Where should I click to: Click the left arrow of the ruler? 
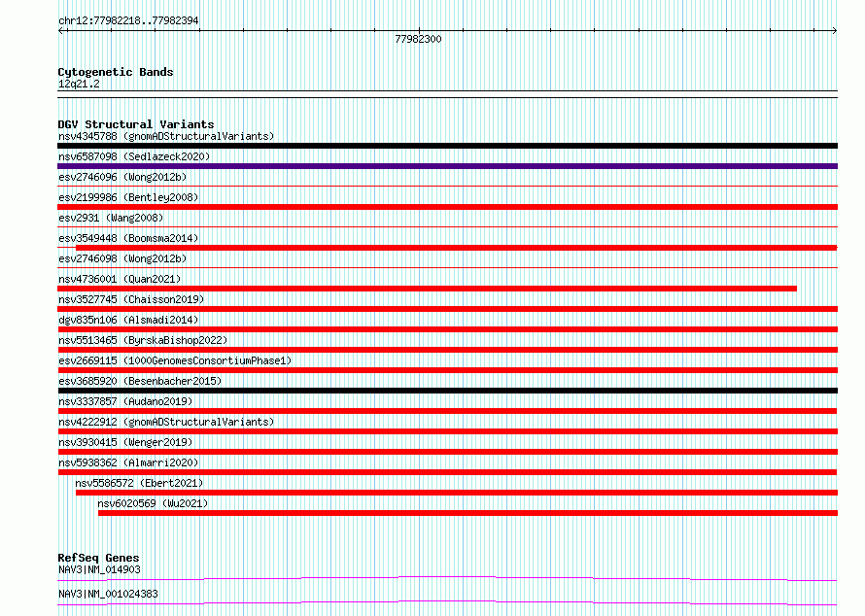(60, 30)
